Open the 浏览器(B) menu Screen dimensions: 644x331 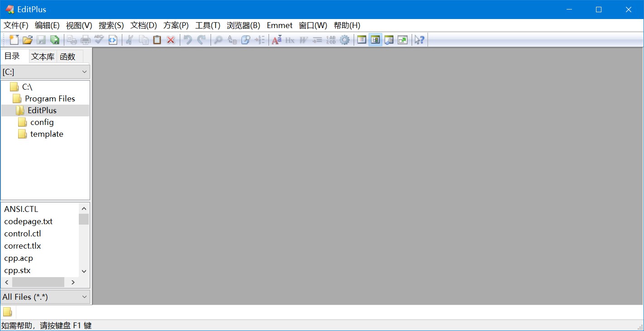tap(244, 25)
